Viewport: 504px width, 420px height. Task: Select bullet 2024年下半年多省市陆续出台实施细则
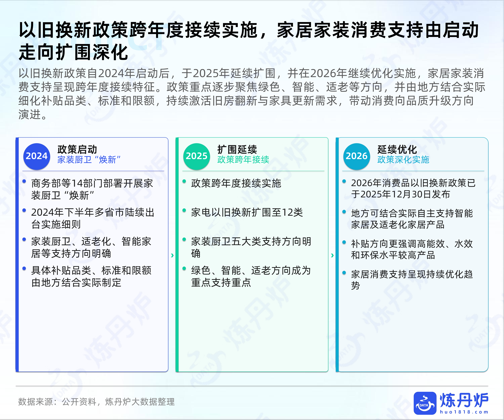click(93, 218)
